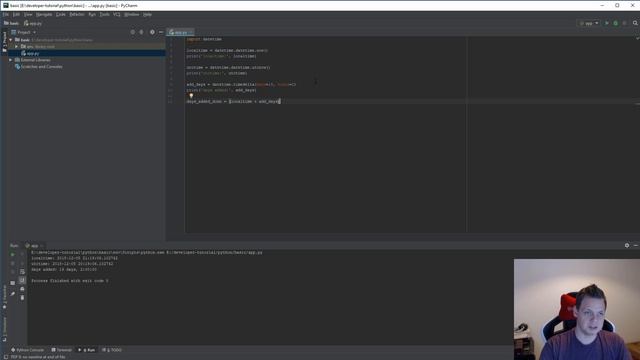Toggle the Project side tool window button
Viewport: 640px width, 360px height.
click(4, 41)
